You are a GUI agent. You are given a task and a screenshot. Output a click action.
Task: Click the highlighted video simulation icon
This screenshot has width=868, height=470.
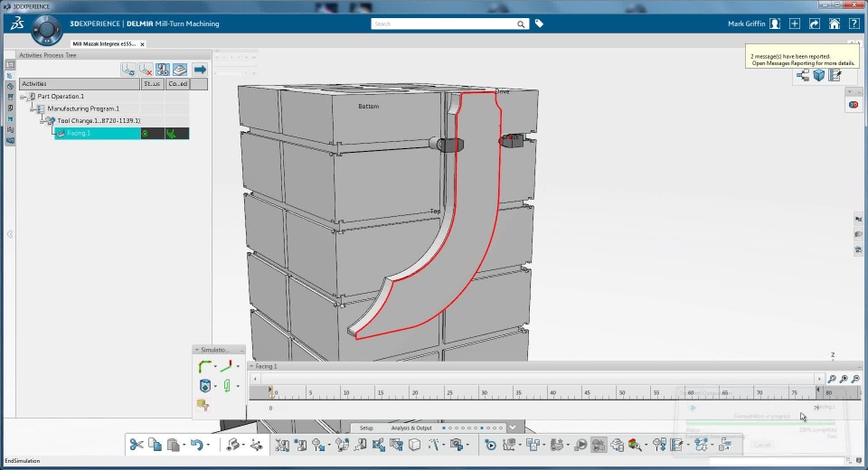[599, 445]
